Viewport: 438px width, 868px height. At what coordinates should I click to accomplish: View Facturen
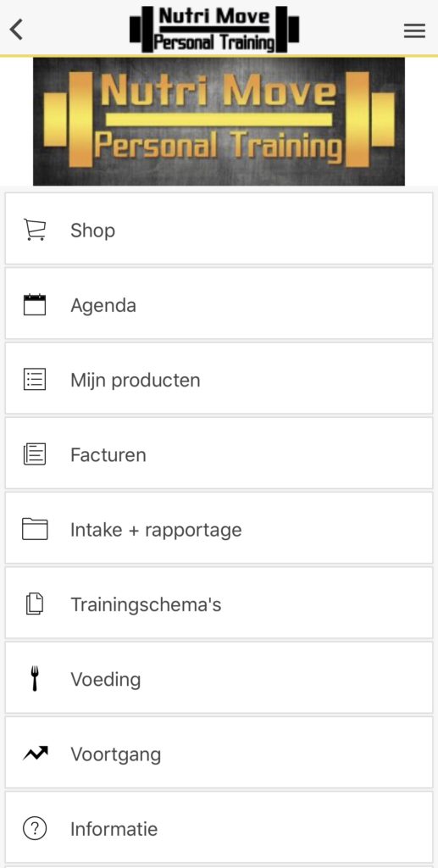click(x=219, y=453)
